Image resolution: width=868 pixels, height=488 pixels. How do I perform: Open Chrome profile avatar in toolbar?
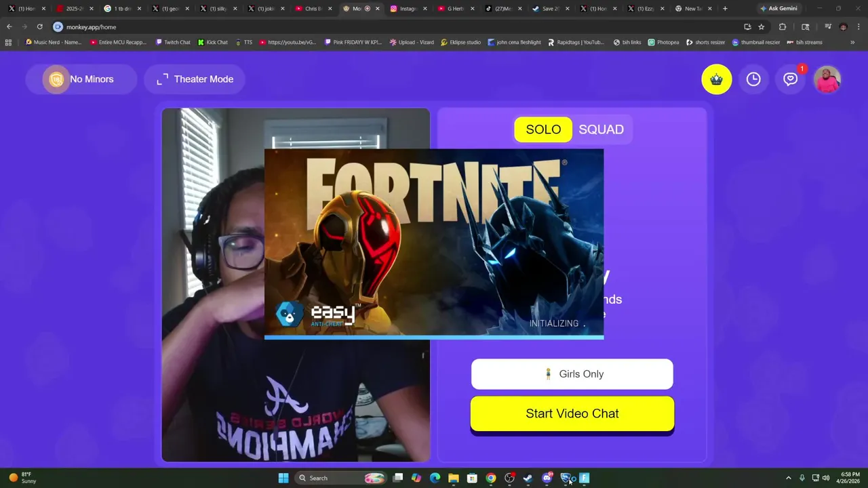tap(843, 27)
